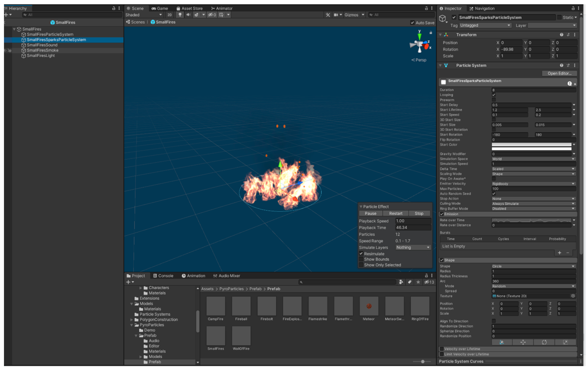Click the Transform component help icon

pos(561,35)
